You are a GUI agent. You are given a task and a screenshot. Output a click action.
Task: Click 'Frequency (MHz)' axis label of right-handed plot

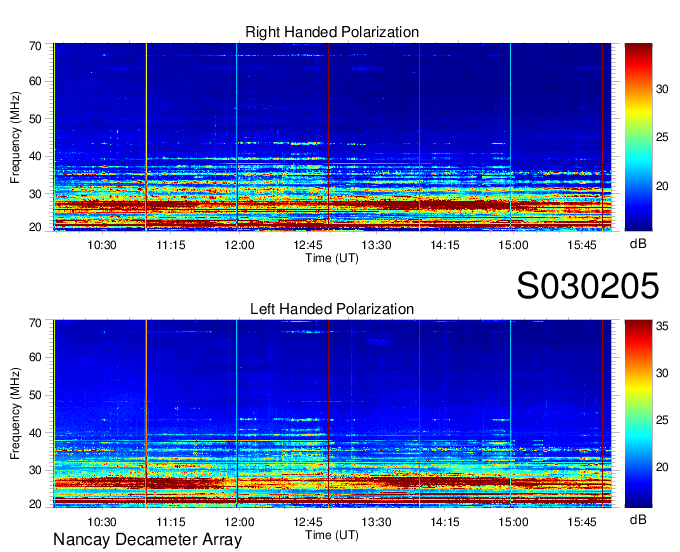[x=15, y=137]
